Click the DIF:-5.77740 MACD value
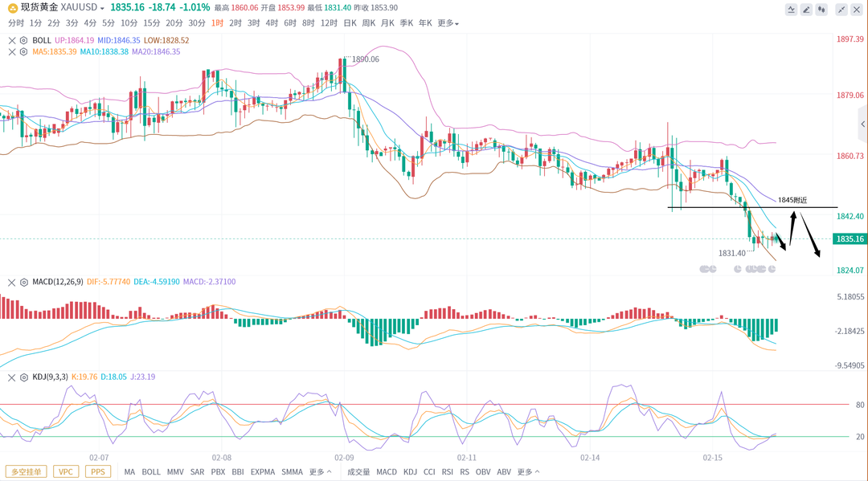 click(108, 282)
